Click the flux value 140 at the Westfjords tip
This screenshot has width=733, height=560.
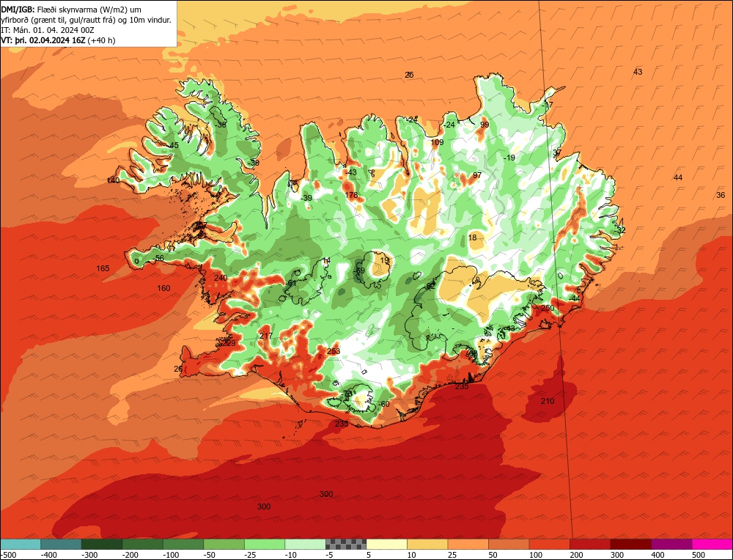(113, 180)
